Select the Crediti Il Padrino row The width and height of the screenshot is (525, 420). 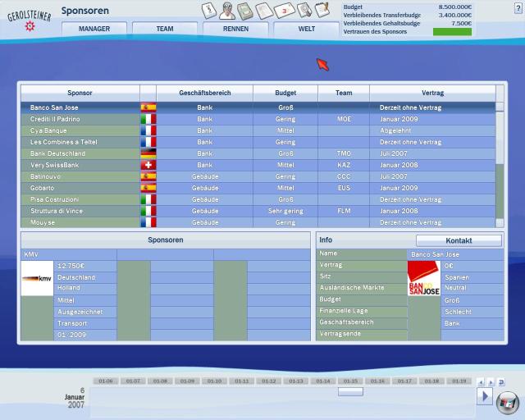pyautogui.click(x=258, y=119)
